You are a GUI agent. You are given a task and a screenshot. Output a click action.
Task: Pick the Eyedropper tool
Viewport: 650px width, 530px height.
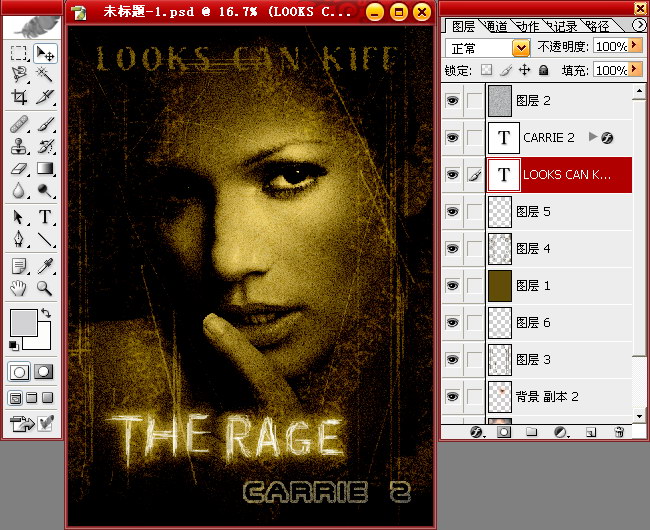(45, 266)
